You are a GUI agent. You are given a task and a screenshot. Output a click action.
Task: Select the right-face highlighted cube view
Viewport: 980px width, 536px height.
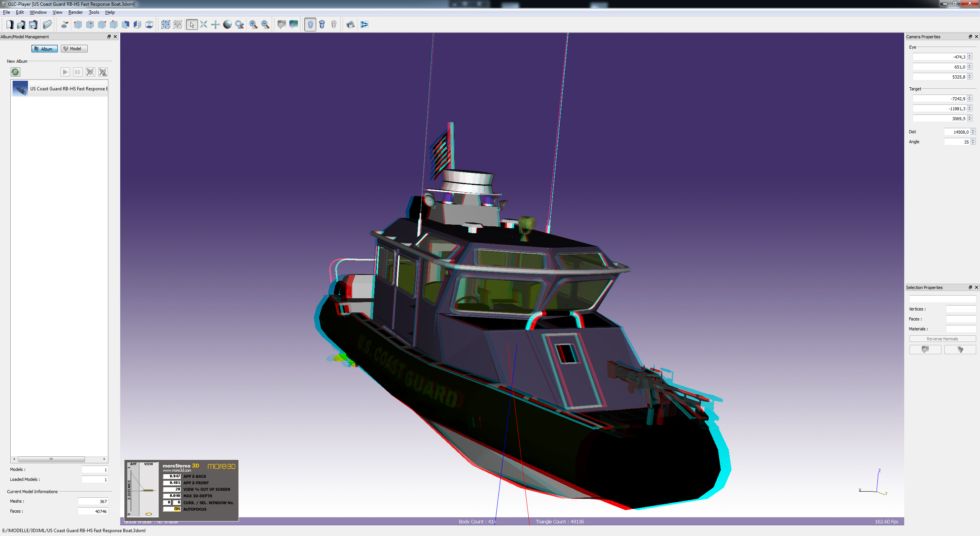pyautogui.click(x=126, y=25)
